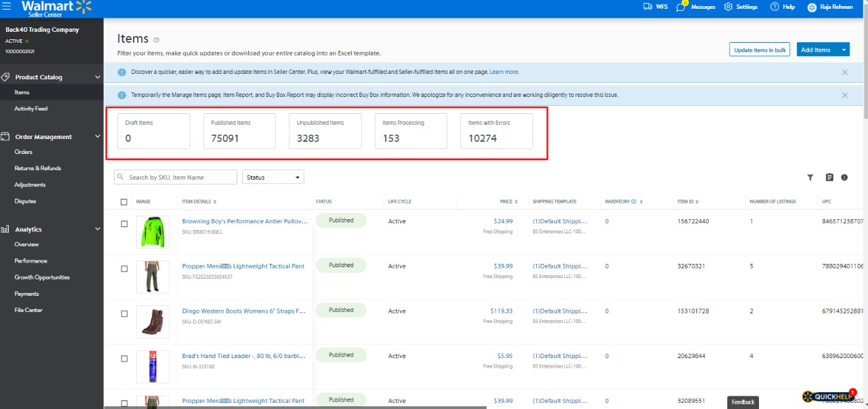Open the Published Items card
Viewport: 868px width, 409px height.
coord(239,131)
